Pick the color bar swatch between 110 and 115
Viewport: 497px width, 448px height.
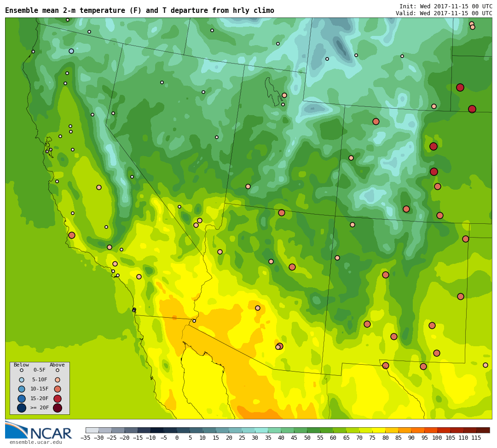click(x=470, y=430)
